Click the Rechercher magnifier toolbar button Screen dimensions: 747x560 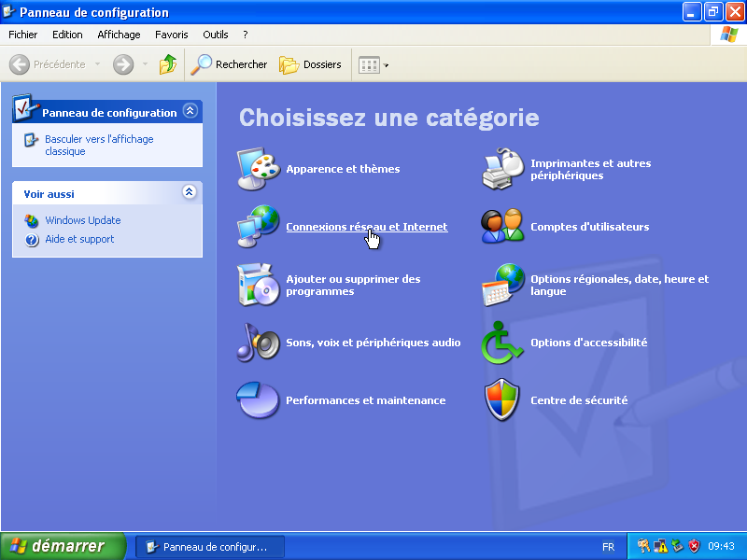point(229,64)
